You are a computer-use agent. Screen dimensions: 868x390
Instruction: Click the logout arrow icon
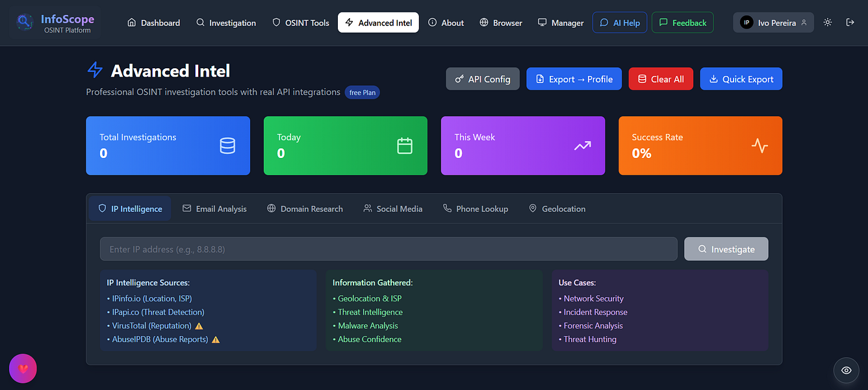pos(851,22)
